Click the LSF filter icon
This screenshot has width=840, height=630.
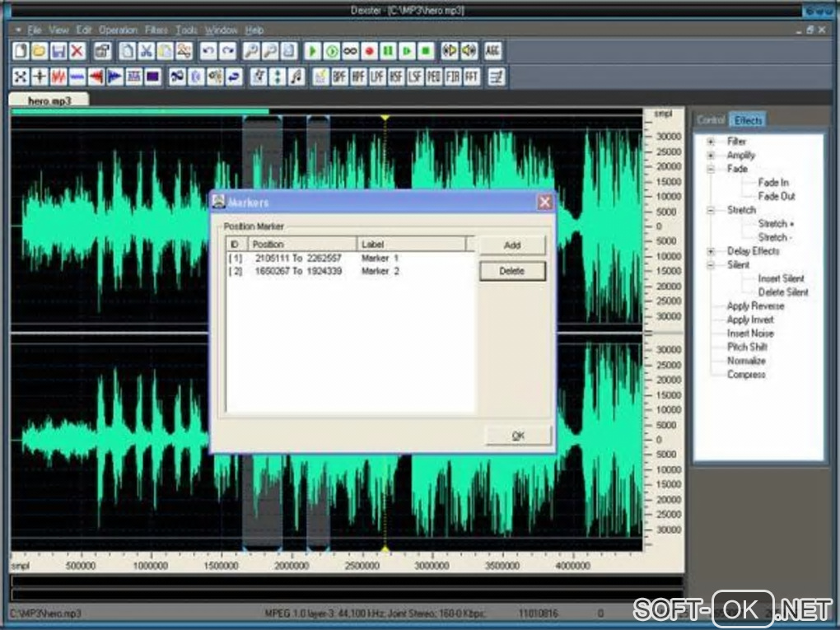point(415,77)
